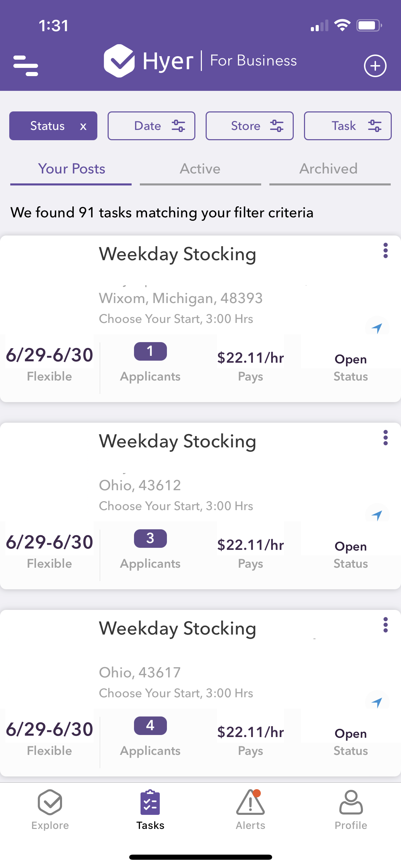Open the Date filter options
Viewport: 401px width, 868px height.
(151, 126)
